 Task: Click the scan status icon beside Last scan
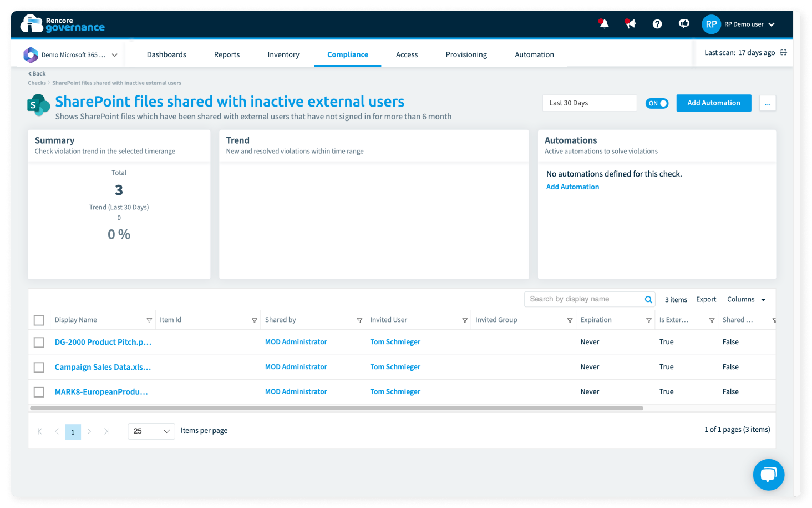pyautogui.click(x=784, y=53)
